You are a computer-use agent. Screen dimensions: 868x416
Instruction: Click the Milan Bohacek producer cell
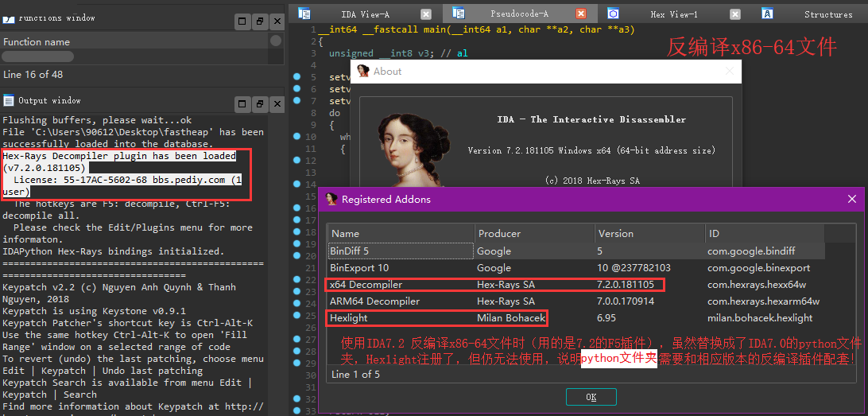(512, 318)
